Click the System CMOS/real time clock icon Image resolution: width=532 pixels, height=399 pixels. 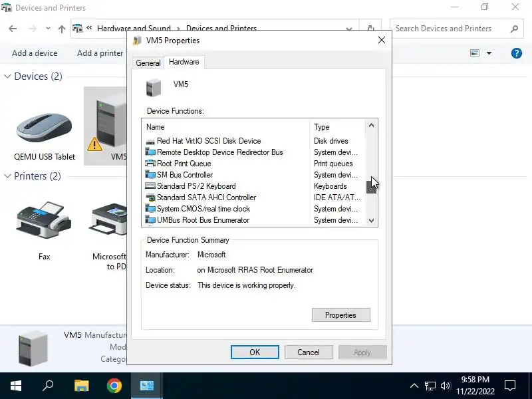(150, 209)
